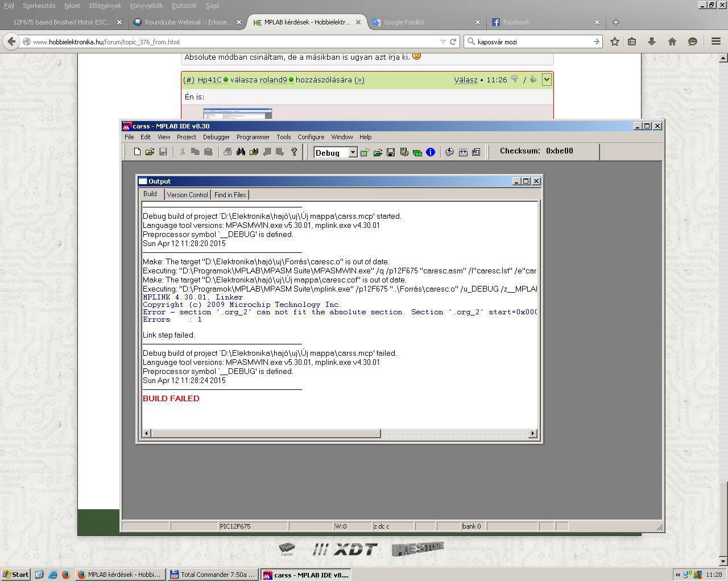Click the Build Options icon in MPLAB toolbar
Screen dimensions: 728x582
(x=404, y=152)
